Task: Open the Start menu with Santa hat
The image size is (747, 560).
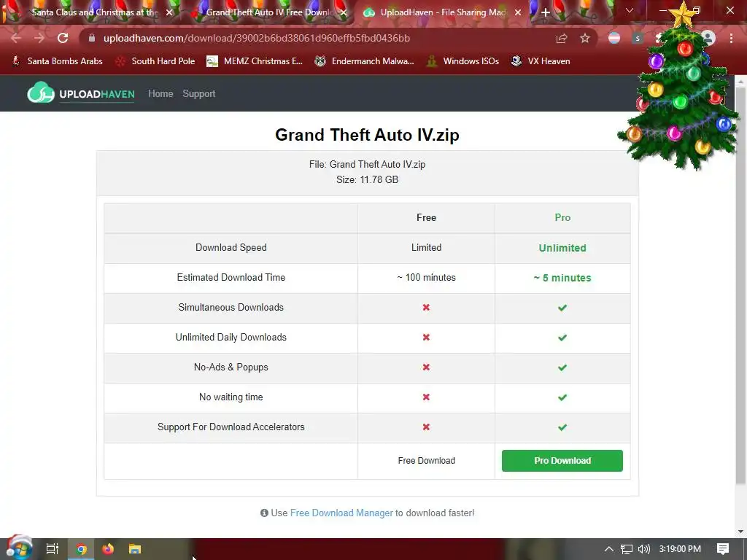Action: tap(18, 548)
